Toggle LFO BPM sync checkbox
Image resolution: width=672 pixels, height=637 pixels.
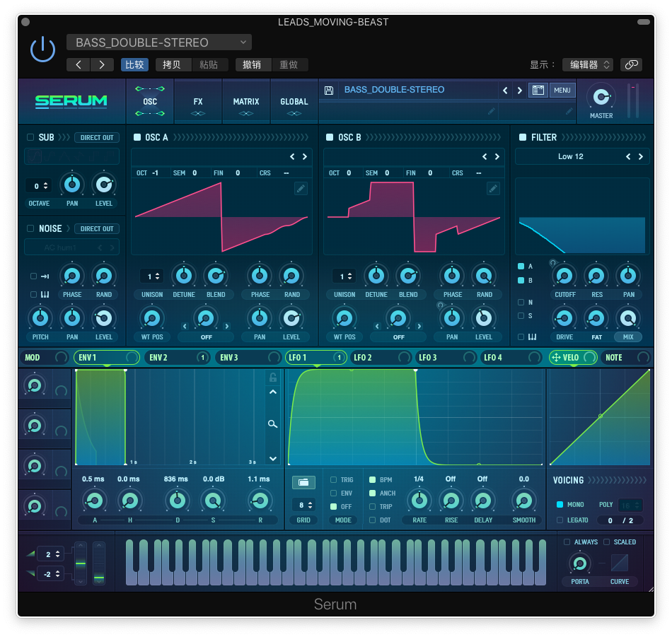click(x=372, y=480)
